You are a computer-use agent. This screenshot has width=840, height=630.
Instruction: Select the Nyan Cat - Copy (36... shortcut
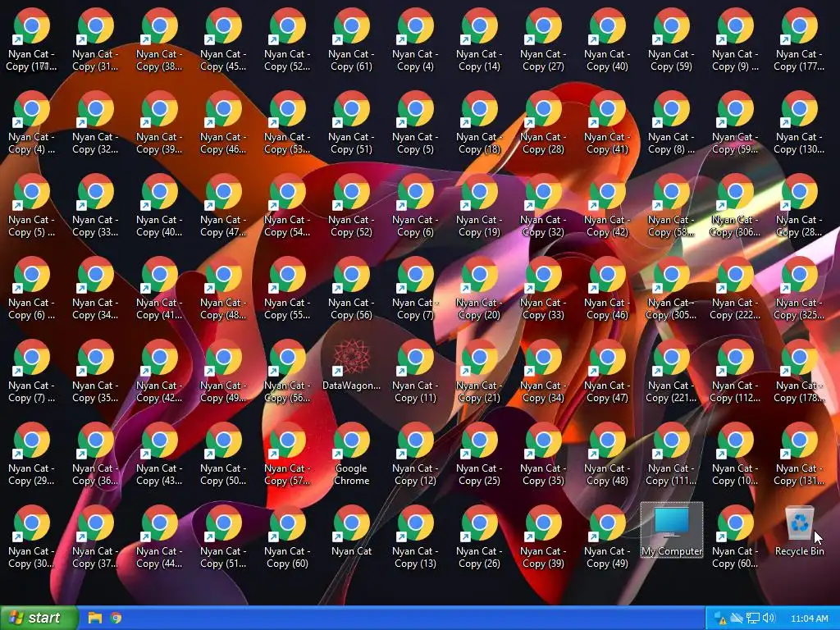point(95,454)
